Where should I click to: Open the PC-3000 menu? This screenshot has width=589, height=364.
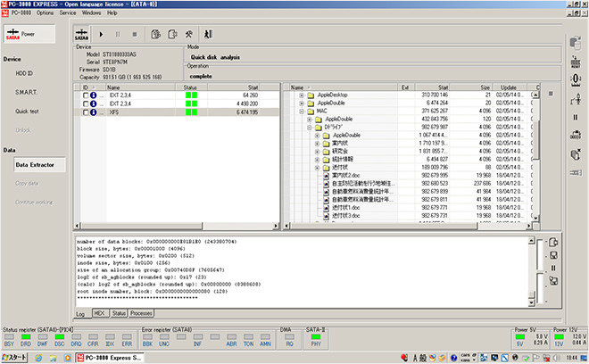coord(21,12)
